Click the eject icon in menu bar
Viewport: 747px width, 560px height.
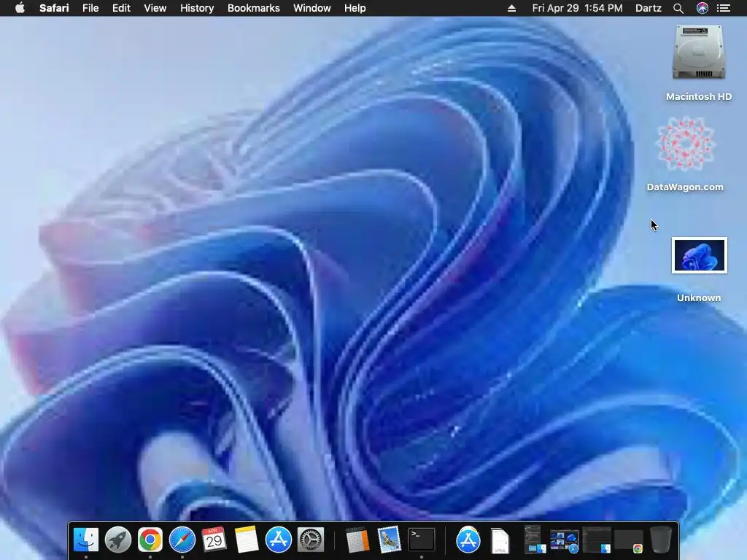(511, 8)
